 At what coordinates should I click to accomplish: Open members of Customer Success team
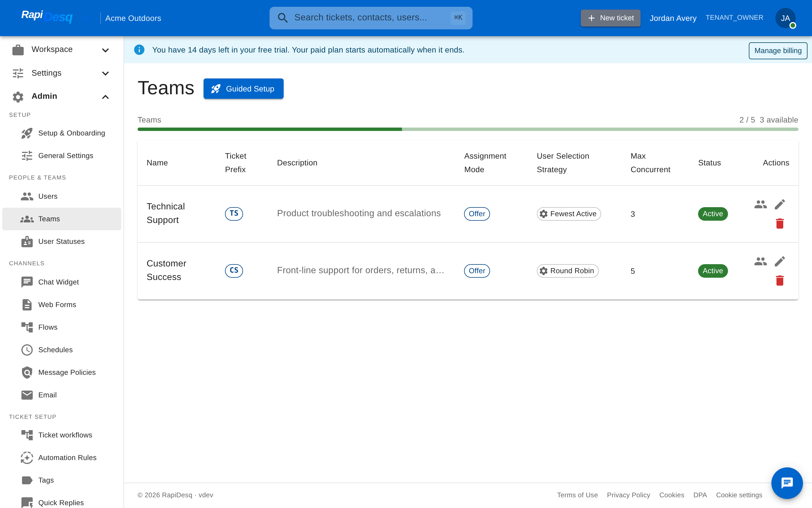(x=760, y=261)
